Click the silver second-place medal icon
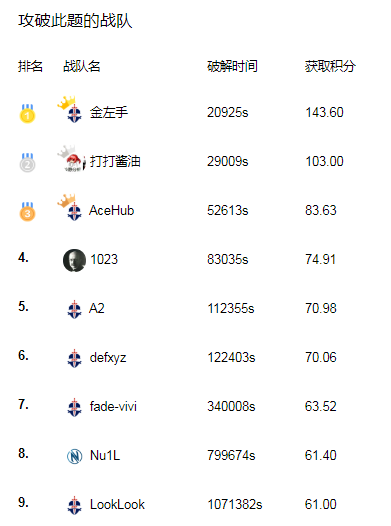The height and width of the screenshot is (526, 391). coord(27,162)
